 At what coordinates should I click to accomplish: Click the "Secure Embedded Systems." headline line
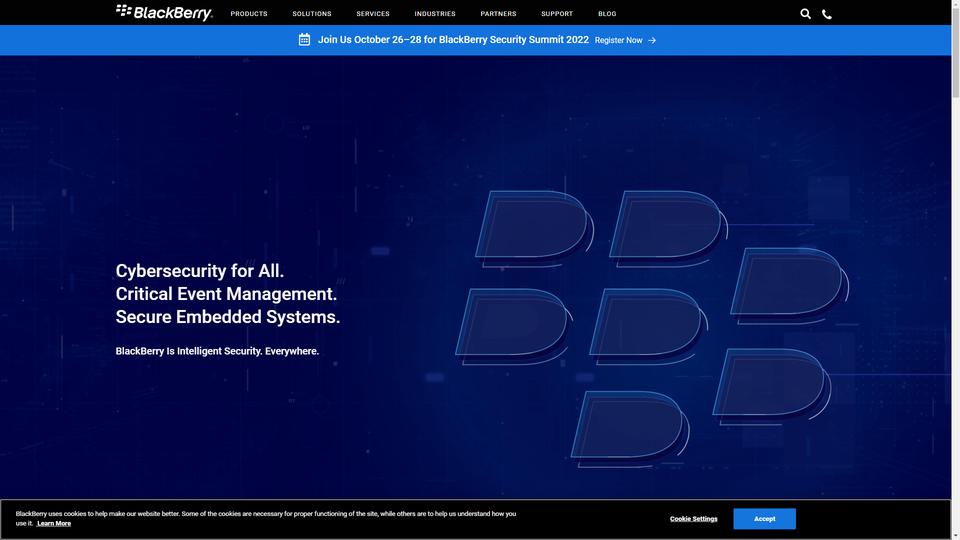(x=228, y=317)
